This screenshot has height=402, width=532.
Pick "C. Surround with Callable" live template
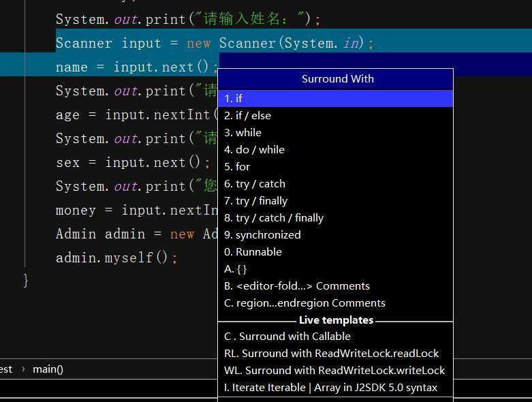click(x=335, y=336)
